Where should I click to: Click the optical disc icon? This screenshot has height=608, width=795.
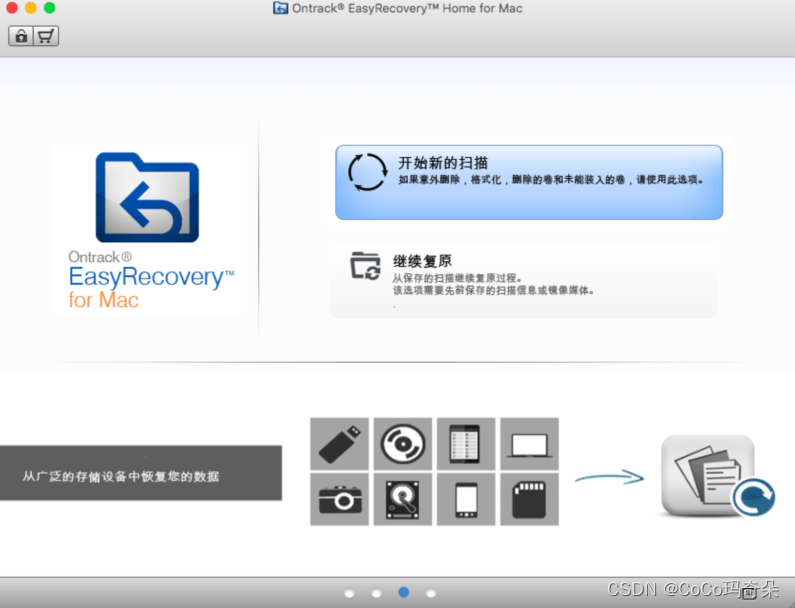403,444
